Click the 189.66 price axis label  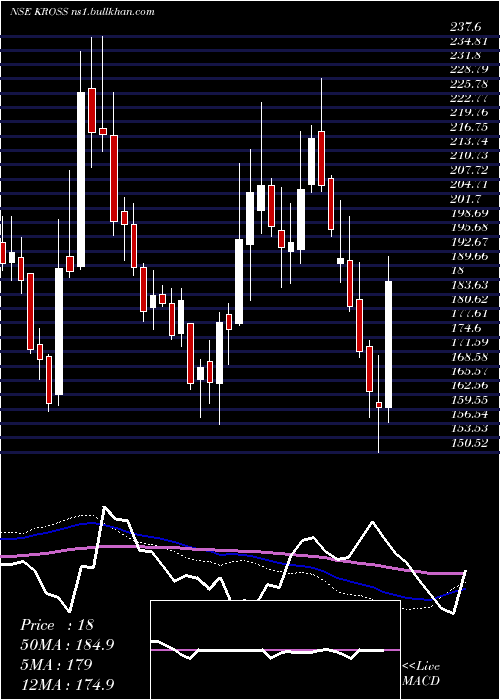469,256
